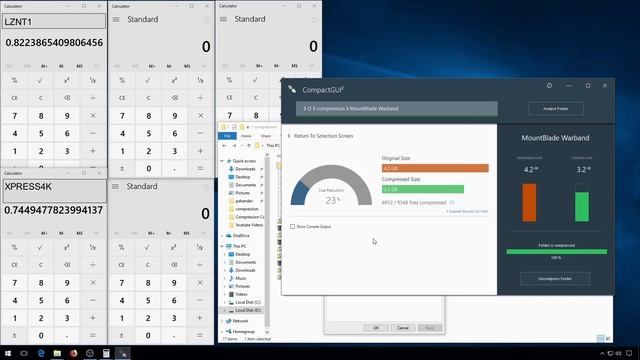Click the LZNT1 calculator title field

[54, 22]
